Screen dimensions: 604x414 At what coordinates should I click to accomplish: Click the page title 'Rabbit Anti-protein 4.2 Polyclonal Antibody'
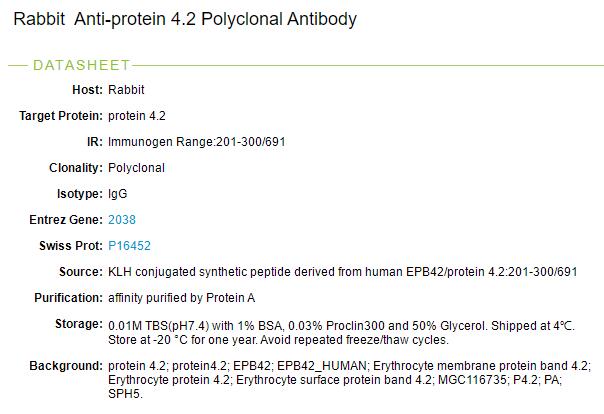coord(185,19)
